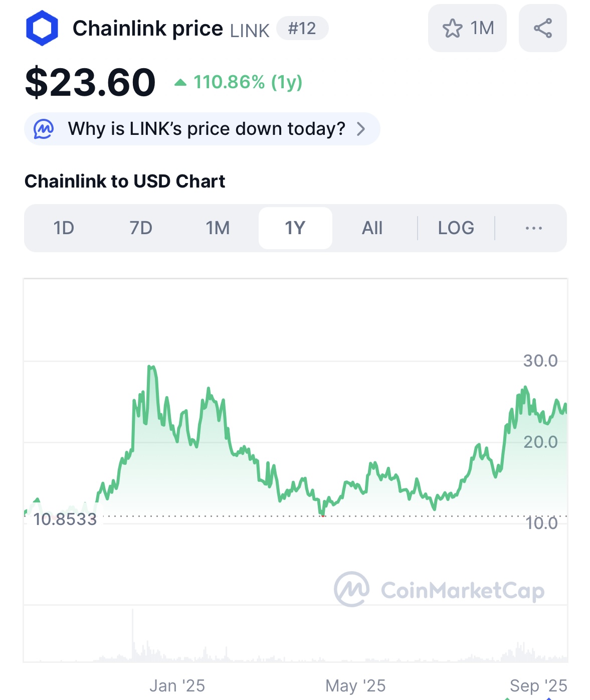The width and height of the screenshot is (590, 700).
Task: Click the #12 rank badge
Action: (x=302, y=28)
